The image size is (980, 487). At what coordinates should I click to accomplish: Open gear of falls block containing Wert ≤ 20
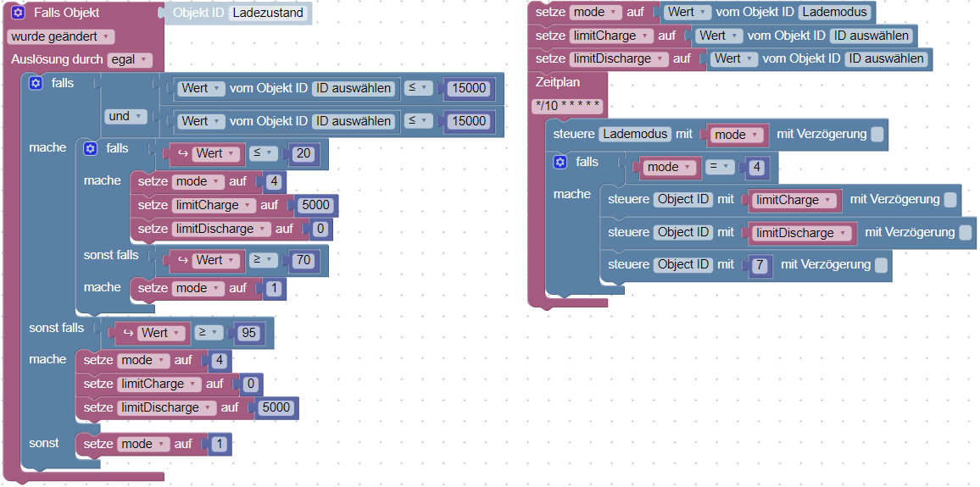(91, 148)
